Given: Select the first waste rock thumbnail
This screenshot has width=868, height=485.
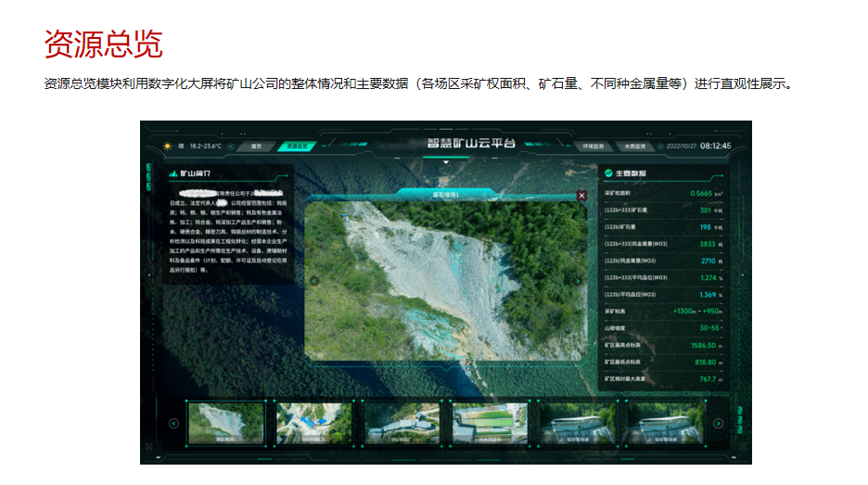Looking at the screenshot, I should [226, 423].
